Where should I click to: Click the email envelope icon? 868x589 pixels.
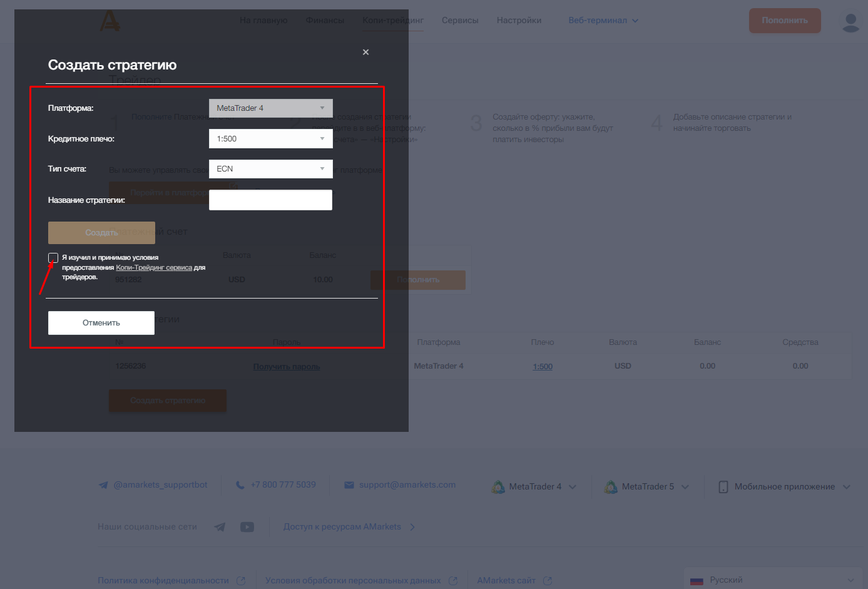pos(349,485)
